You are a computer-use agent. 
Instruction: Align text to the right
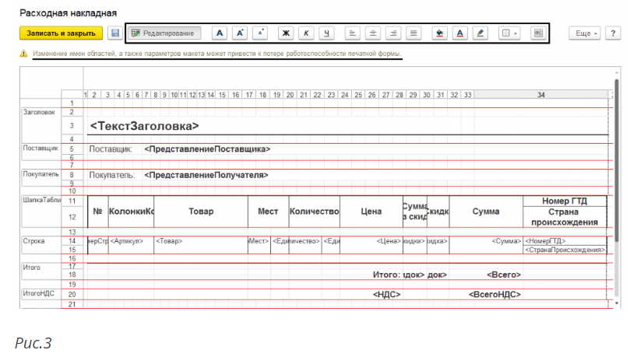tap(393, 33)
